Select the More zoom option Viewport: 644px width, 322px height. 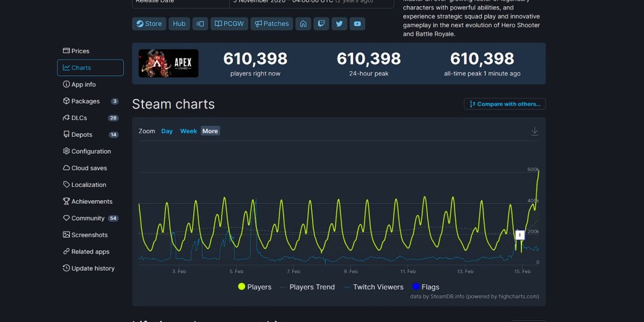(x=211, y=131)
